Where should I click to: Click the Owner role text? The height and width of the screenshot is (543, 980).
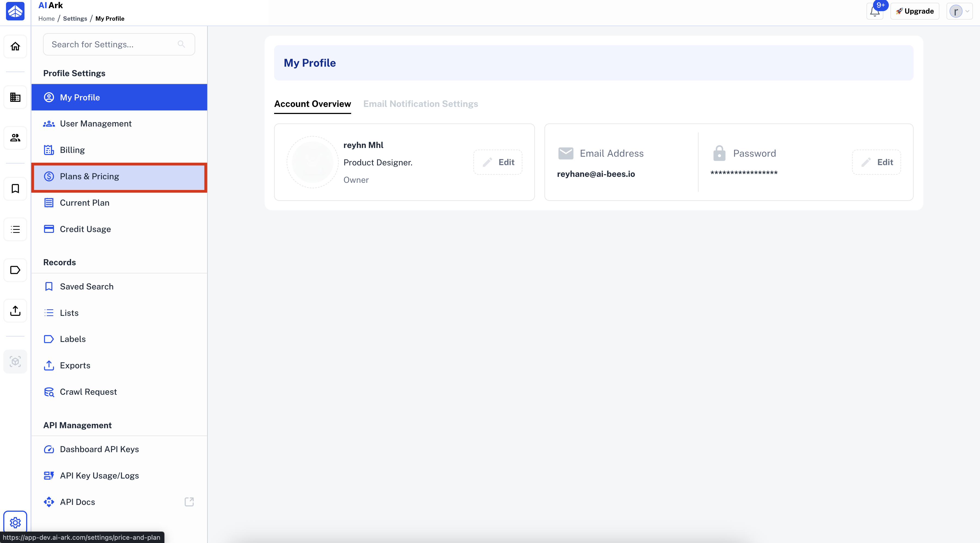click(x=356, y=180)
